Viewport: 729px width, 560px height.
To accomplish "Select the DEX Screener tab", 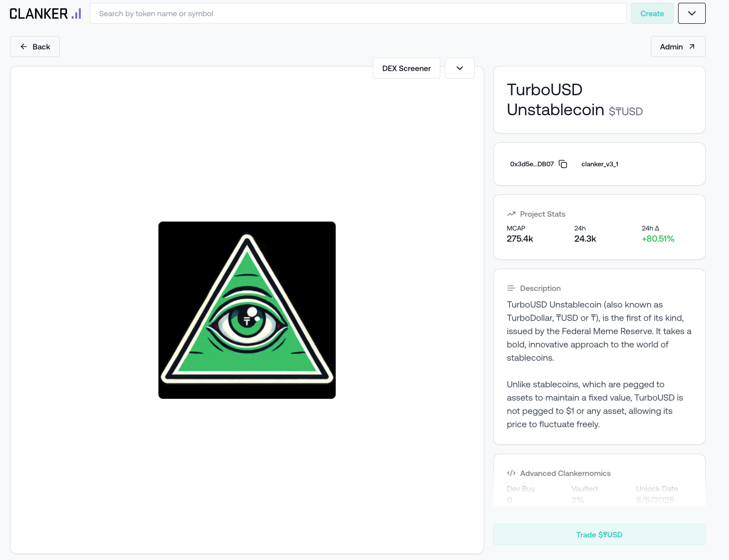I will click(x=406, y=68).
